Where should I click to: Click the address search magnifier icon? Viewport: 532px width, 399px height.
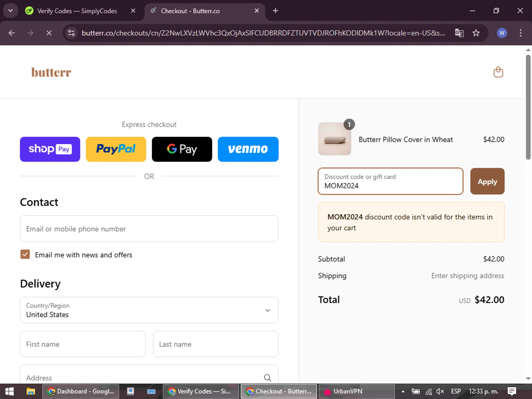tap(267, 378)
